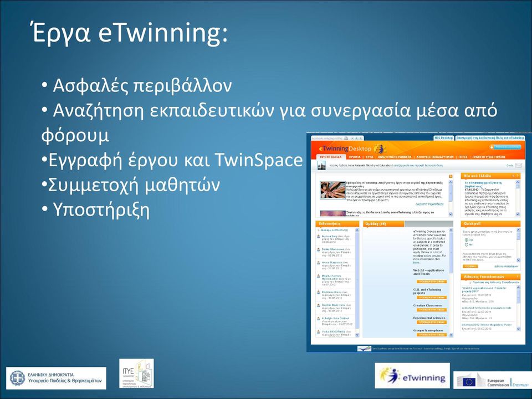532x399 pixels.
Task: Click down arrow of Ειδοποιήσεις scrollbar
Action: point(357,335)
